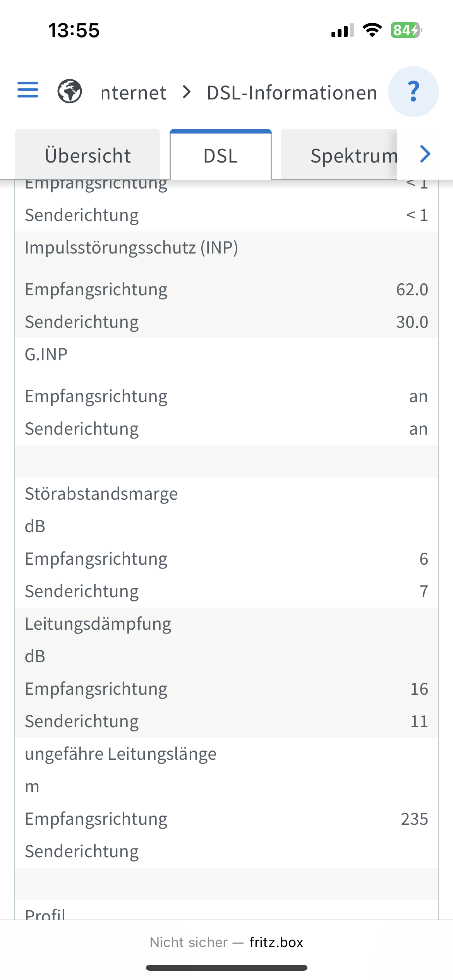This screenshot has width=453, height=980.
Task: Tap the Internet breadcrumb link
Action: coord(134,93)
